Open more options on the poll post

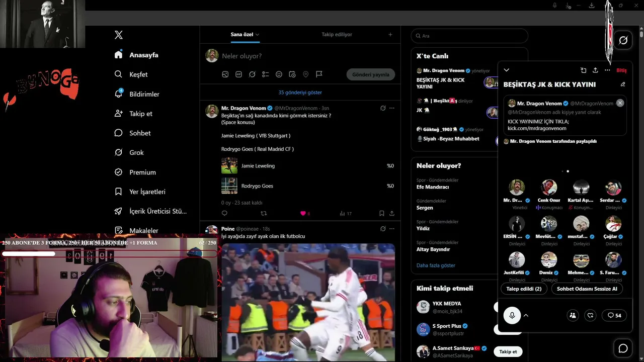click(392, 108)
